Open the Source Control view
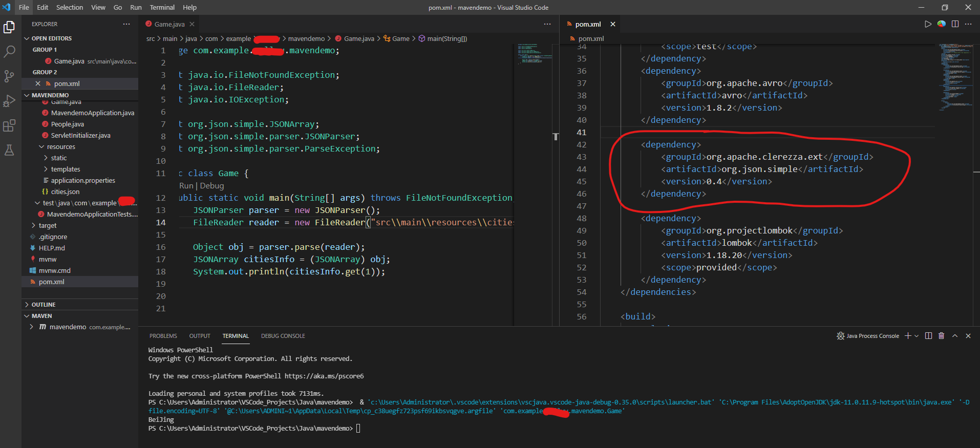The width and height of the screenshot is (980, 448). (x=9, y=76)
